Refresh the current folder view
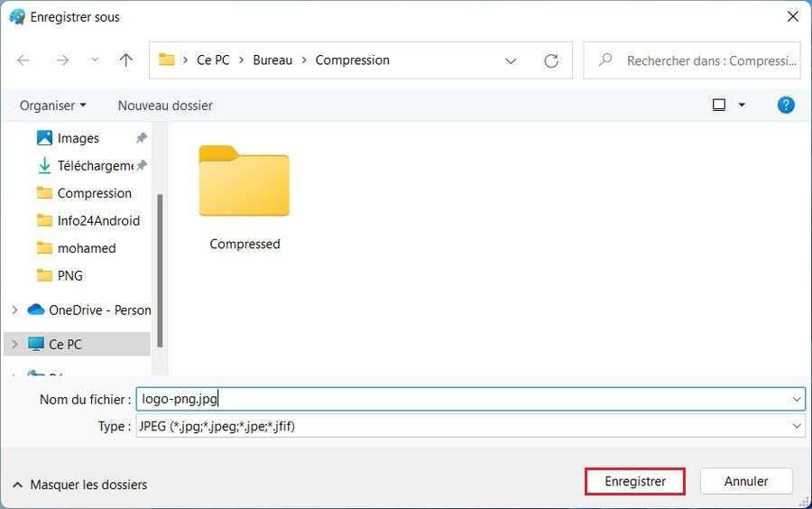Screen dimensions: 812x509 (551, 60)
